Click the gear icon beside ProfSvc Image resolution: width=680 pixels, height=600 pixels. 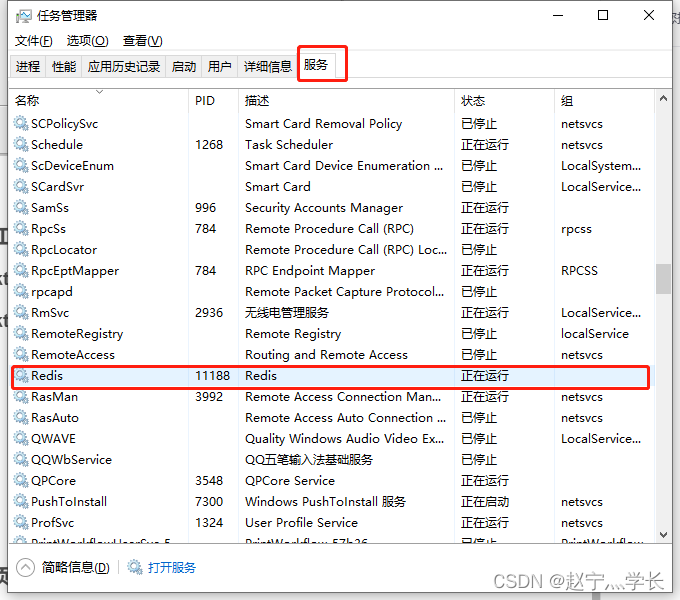click(21, 522)
